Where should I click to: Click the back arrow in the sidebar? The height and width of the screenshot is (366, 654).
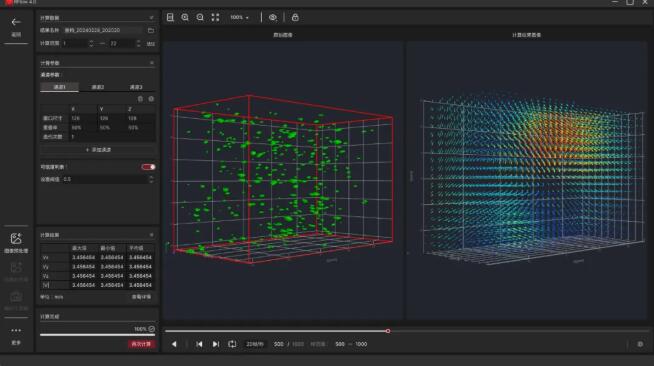coord(16,22)
